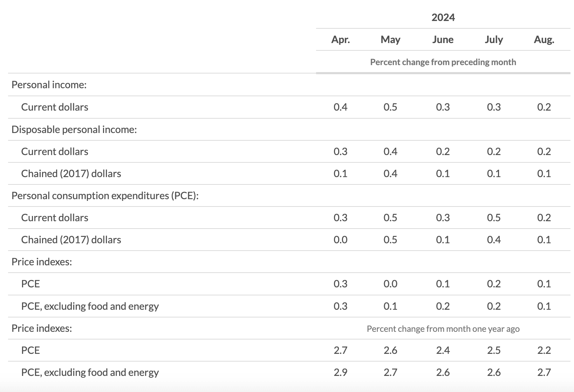Click the last "PCE, excluding food and energy" label
The image size is (574, 392).
coord(90,372)
